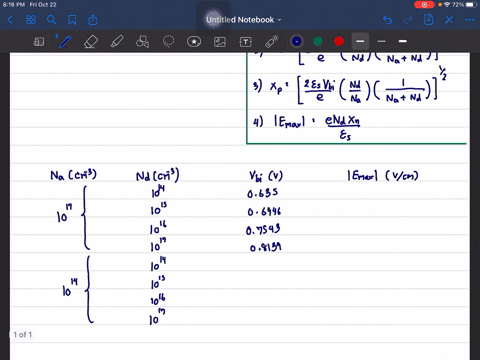480x360 pixels.
Task: Choose the green pen color
Action: pos(318,41)
